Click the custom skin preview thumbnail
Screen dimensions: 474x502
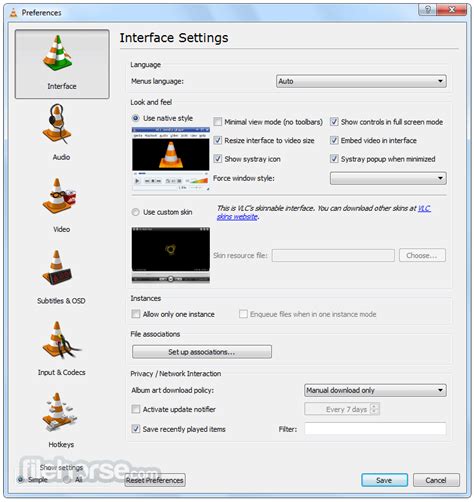pyautogui.click(x=171, y=255)
